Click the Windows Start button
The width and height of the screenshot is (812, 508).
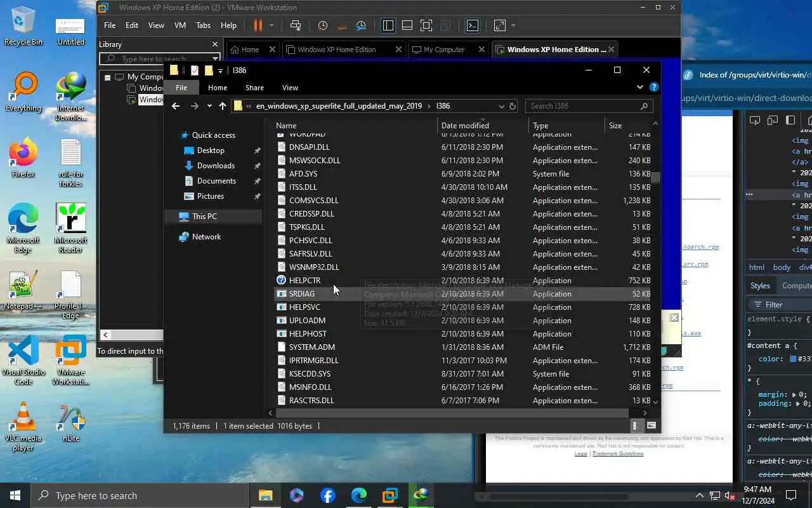pos(15,495)
